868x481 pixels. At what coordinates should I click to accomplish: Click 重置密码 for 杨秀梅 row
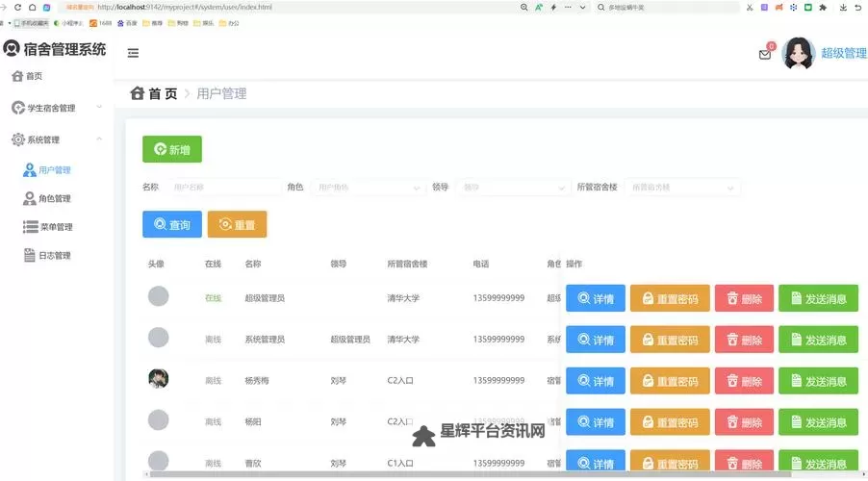[670, 381]
